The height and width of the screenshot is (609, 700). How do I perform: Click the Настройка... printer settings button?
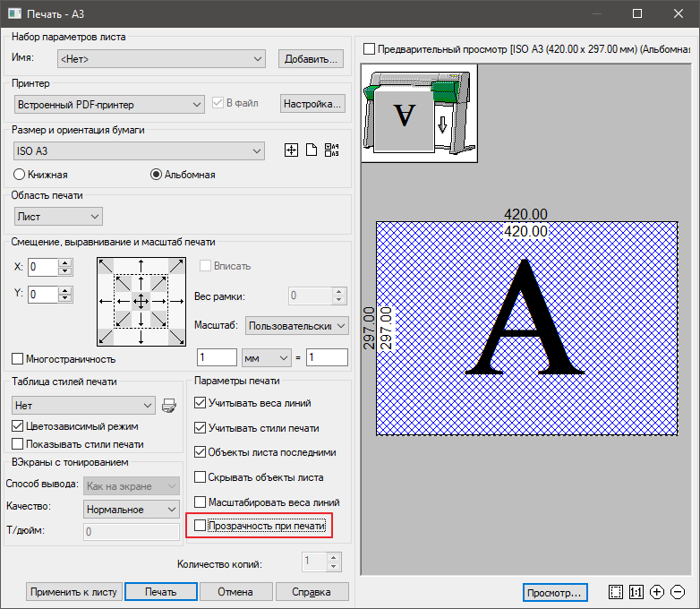point(312,104)
